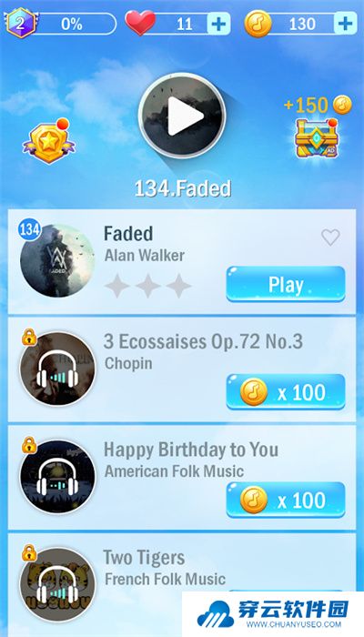This screenshot has height=637, width=364.
Task: Add more hearts with the plus button
Action: click(218, 24)
